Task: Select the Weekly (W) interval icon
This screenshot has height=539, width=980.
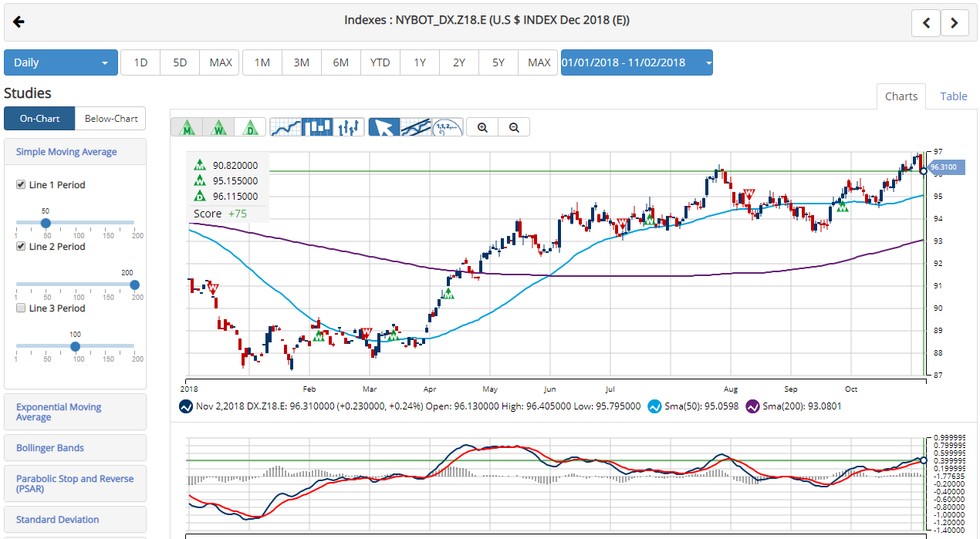Action: 218,126
